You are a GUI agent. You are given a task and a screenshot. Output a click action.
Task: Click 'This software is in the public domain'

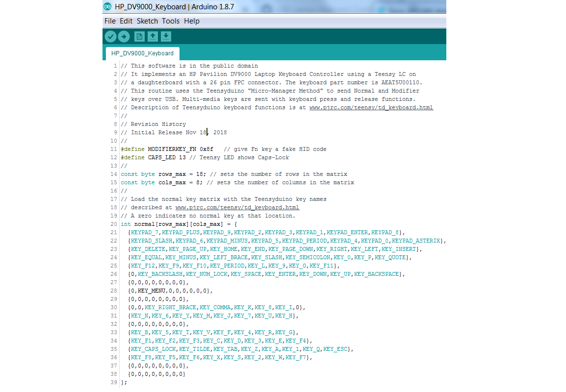(x=194, y=66)
